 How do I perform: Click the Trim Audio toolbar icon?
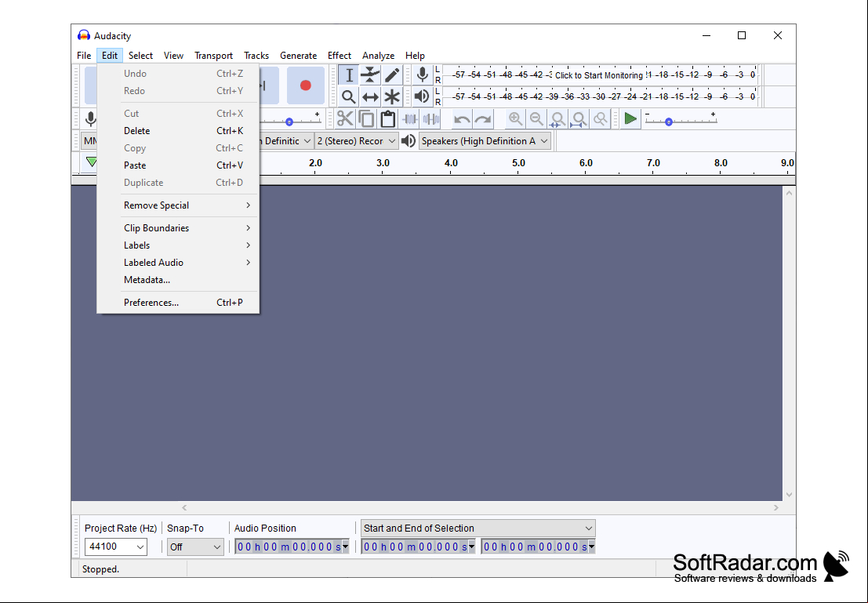409,119
